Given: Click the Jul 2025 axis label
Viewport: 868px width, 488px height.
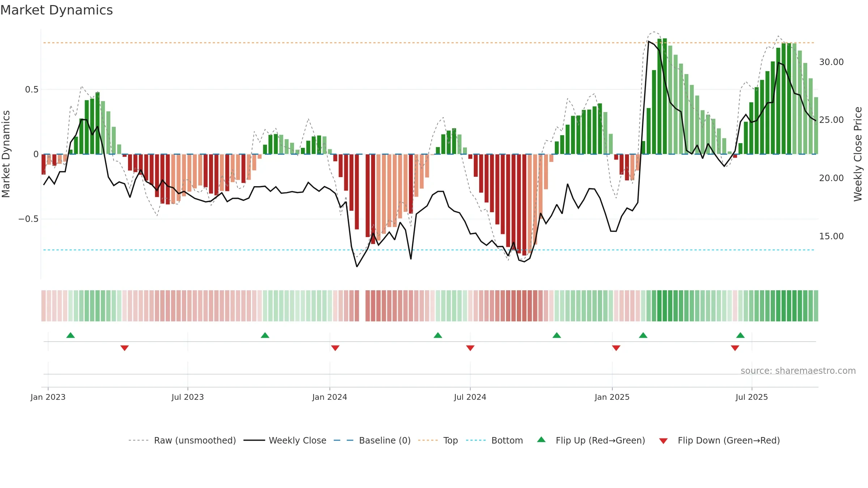Looking at the screenshot, I should click(752, 397).
